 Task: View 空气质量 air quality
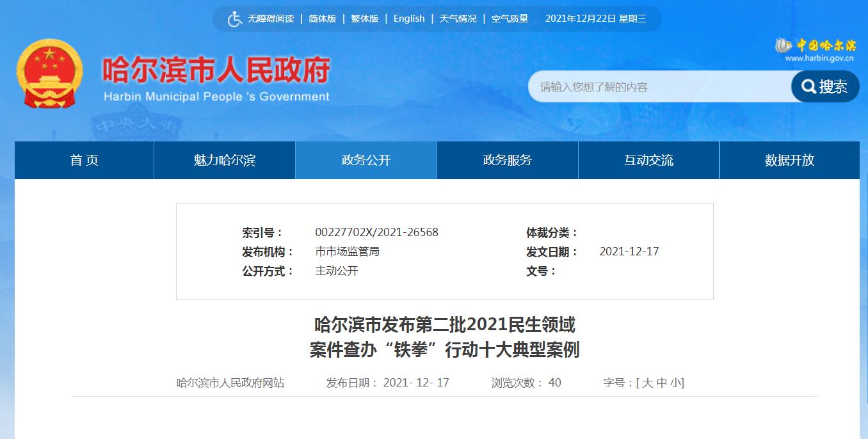pyautogui.click(x=510, y=19)
